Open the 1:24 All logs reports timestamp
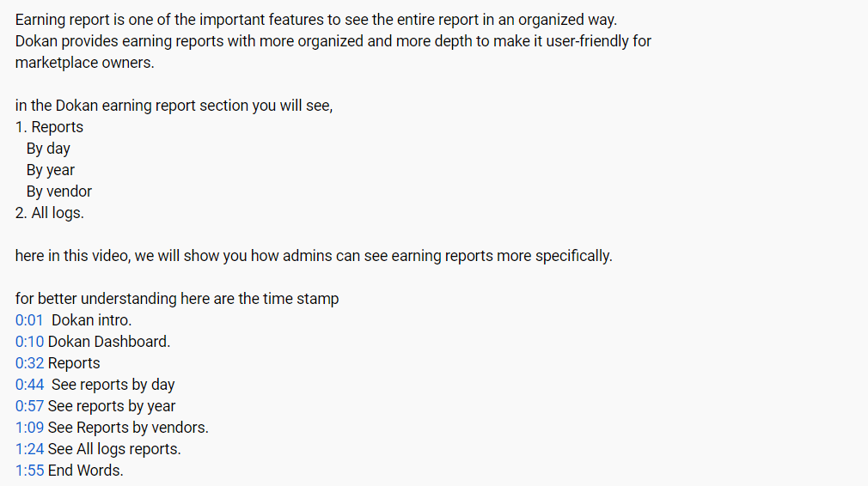The width and height of the screenshot is (868, 486). [29, 449]
